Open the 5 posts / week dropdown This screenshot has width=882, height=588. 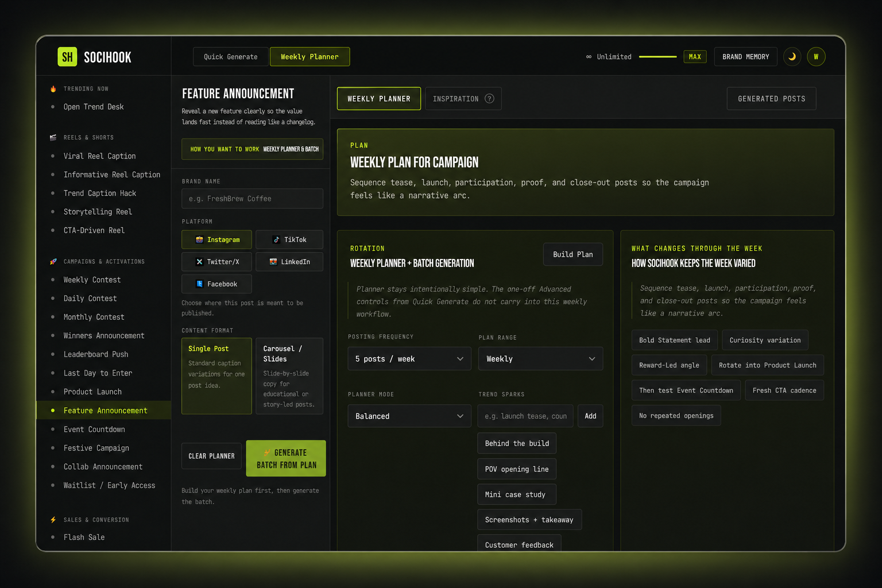(409, 359)
